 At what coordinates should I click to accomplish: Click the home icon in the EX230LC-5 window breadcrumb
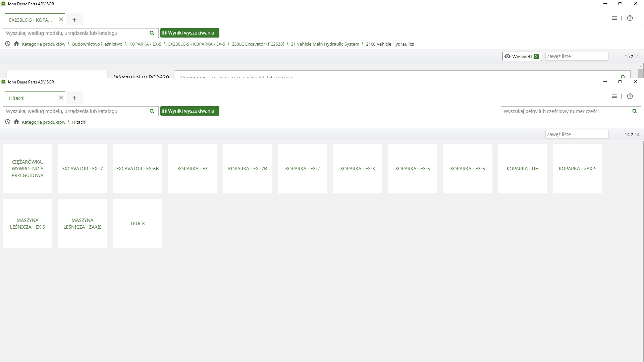pos(16,44)
